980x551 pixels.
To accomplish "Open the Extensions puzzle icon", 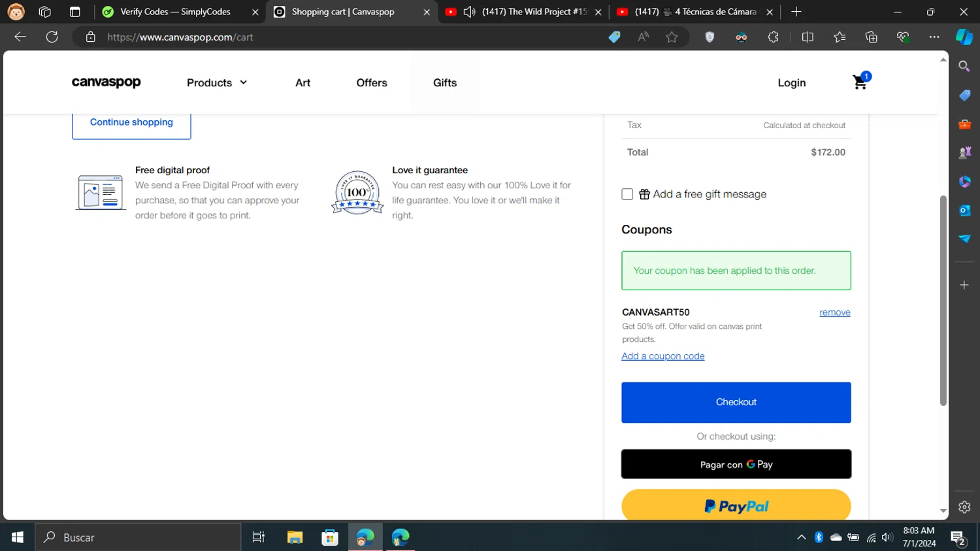I will (773, 37).
